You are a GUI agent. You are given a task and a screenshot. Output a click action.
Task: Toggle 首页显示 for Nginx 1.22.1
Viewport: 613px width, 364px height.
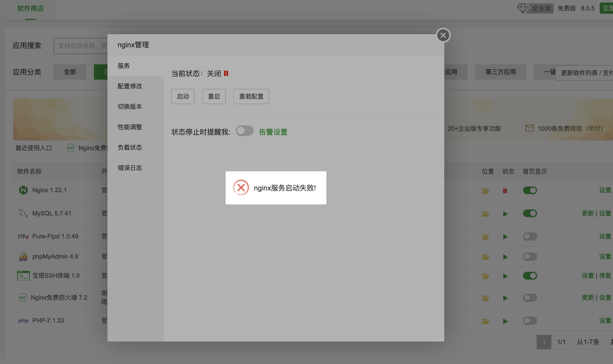point(530,190)
